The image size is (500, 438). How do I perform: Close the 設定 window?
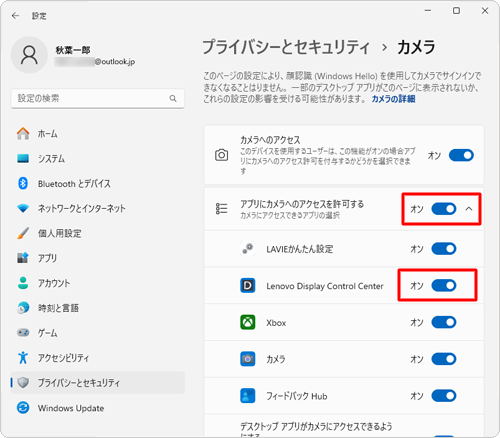485,11
